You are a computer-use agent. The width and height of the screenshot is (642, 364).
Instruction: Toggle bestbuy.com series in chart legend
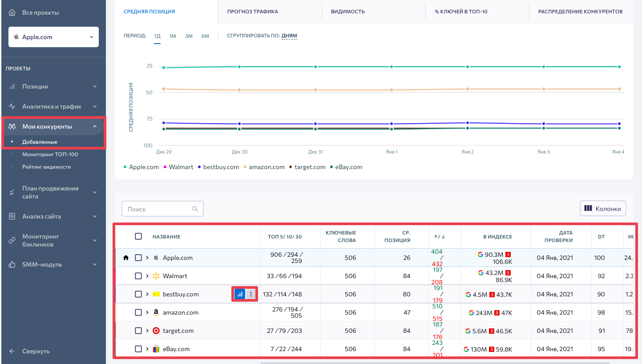tap(218, 167)
